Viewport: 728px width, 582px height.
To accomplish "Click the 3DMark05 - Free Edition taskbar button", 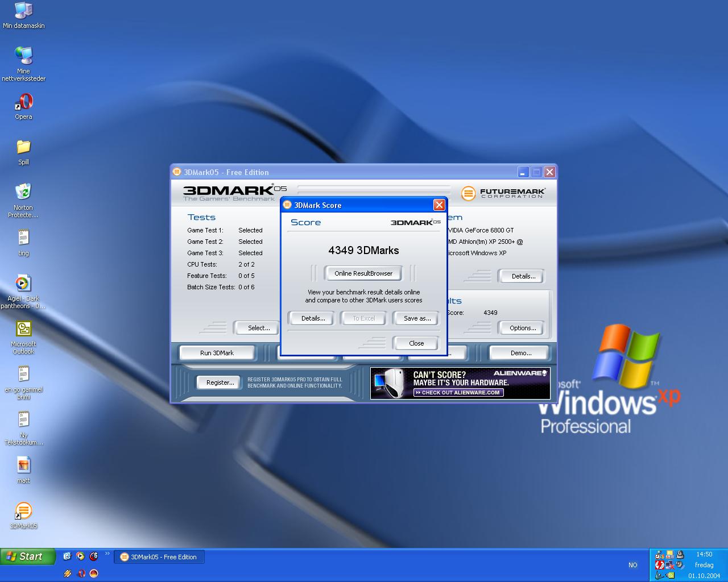I will click(159, 557).
